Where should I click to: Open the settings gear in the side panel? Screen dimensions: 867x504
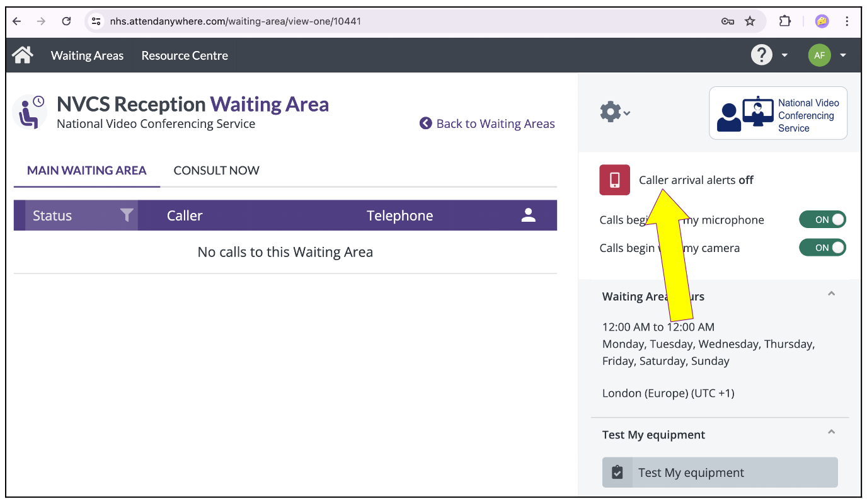(x=610, y=112)
